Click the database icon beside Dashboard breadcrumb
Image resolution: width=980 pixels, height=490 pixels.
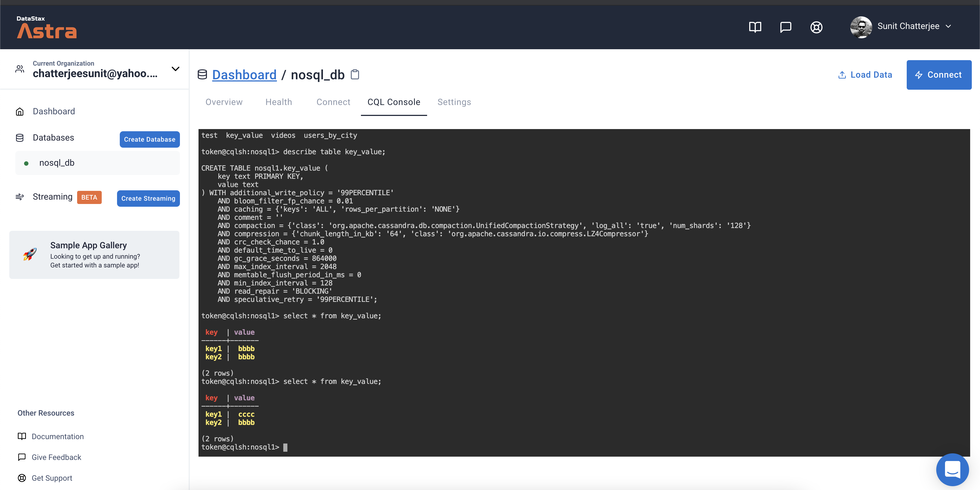click(x=202, y=75)
